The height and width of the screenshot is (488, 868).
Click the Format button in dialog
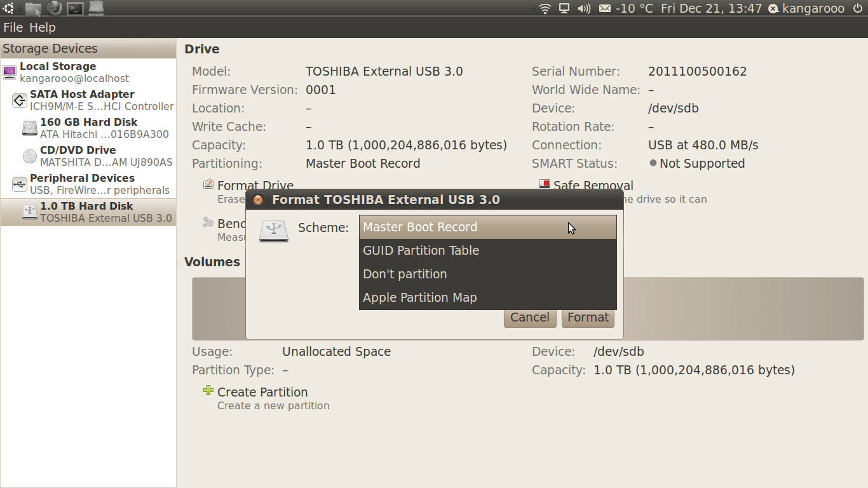(588, 317)
